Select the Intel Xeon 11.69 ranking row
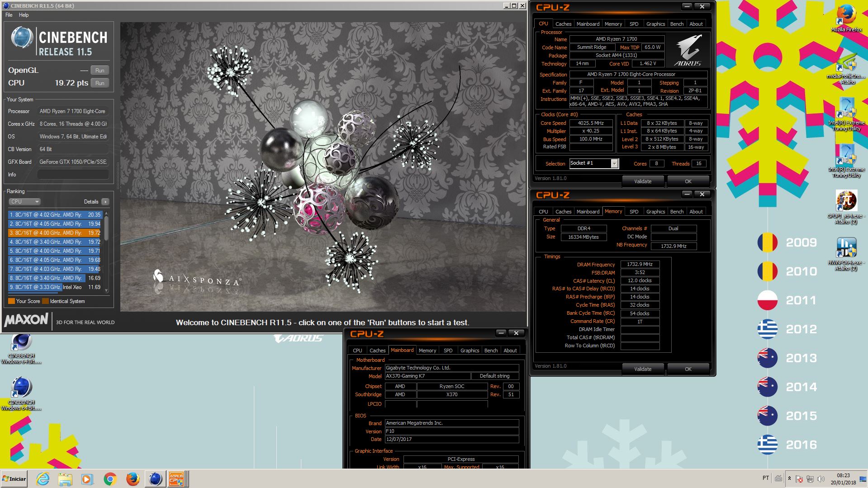The height and width of the screenshot is (488, 868). point(54,287)
